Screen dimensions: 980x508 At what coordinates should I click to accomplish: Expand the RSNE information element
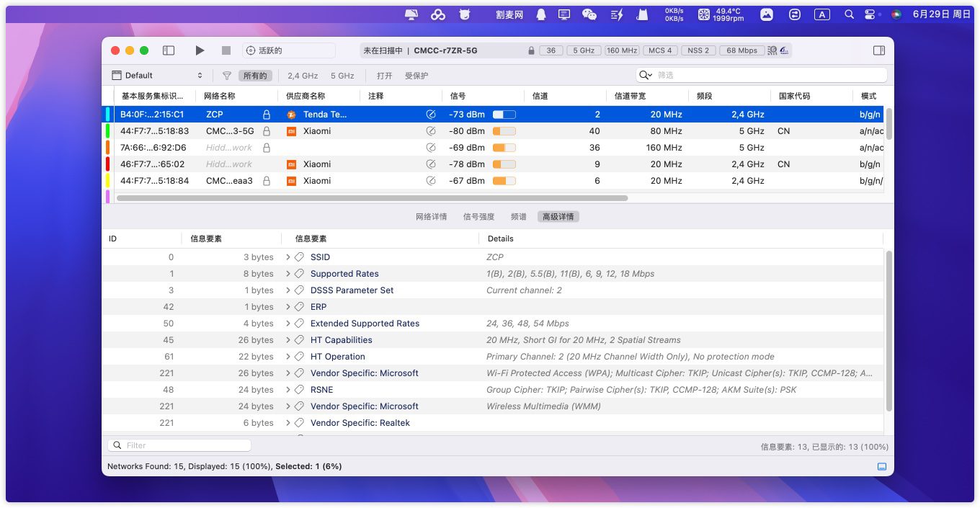[288, 390]
